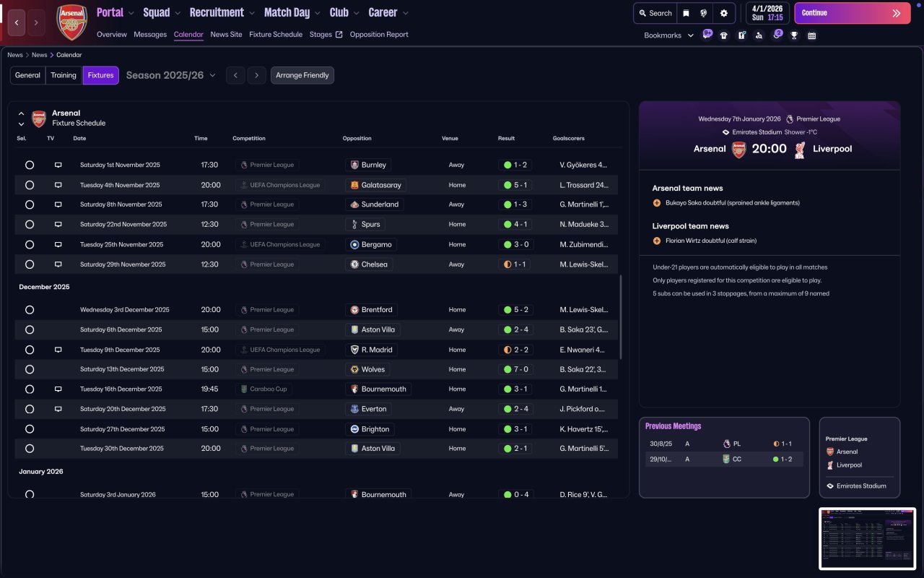
Task: Click the TV icon for the Burnley fixture
Action: 58,165
